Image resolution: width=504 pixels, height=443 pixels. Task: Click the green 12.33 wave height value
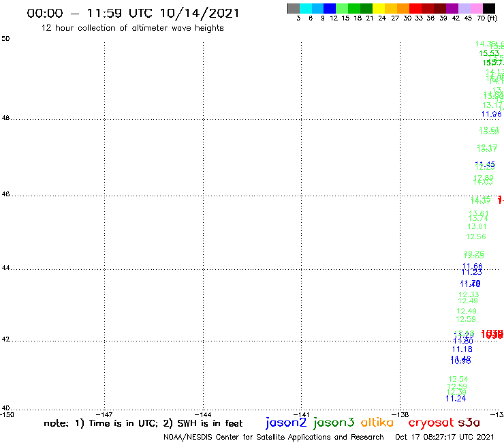click(x=469, y=294)
